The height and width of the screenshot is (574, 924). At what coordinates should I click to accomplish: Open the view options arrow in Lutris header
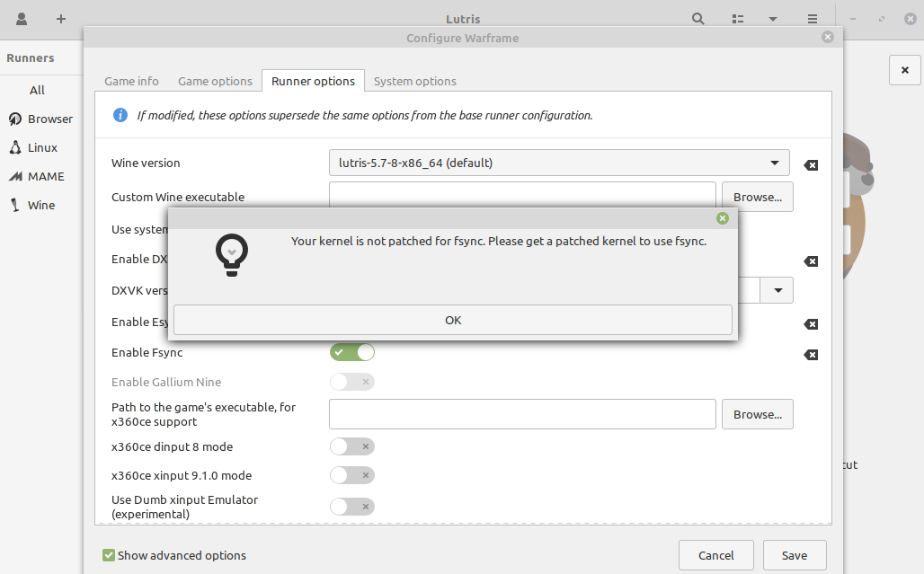pos(773,19)
